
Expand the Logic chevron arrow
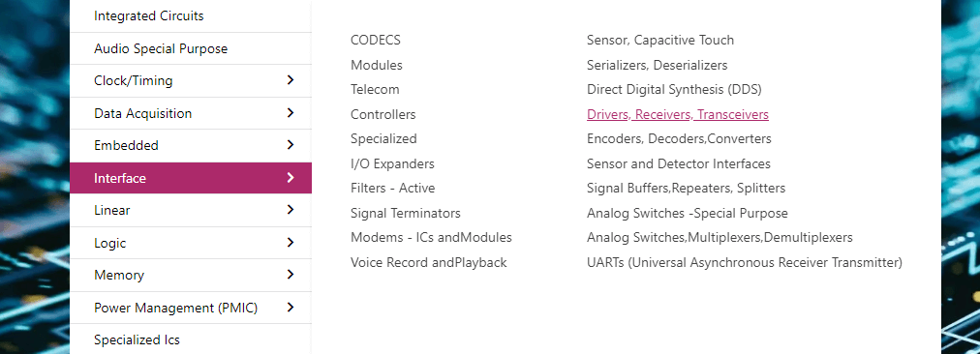point(290,242)
